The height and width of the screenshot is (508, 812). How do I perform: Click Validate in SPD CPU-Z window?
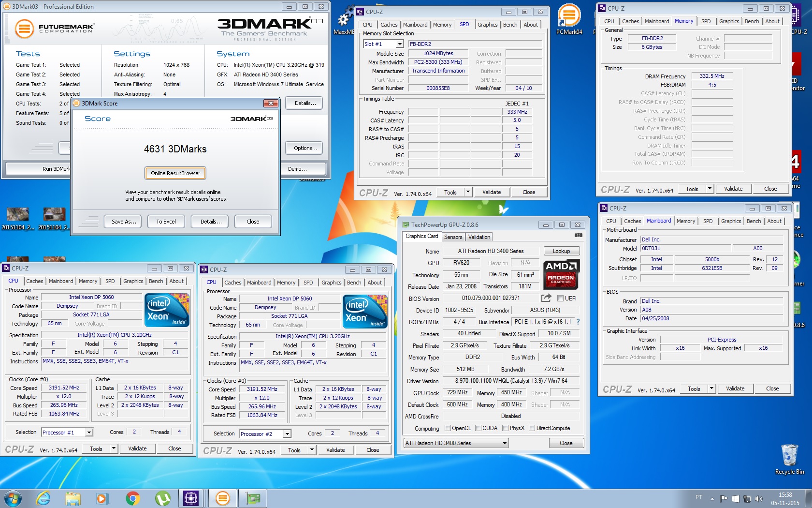[x=492, y=192]
